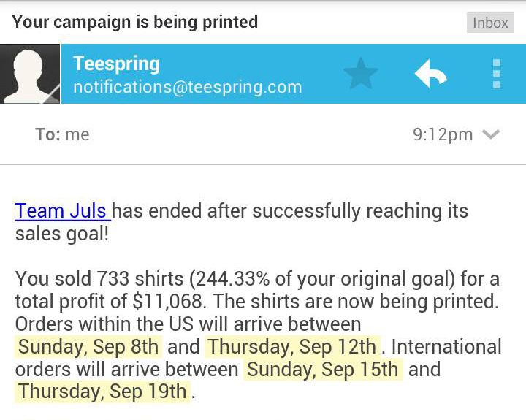Tap the sender's avatar photo
526x420 pixels.
point(29,74)
